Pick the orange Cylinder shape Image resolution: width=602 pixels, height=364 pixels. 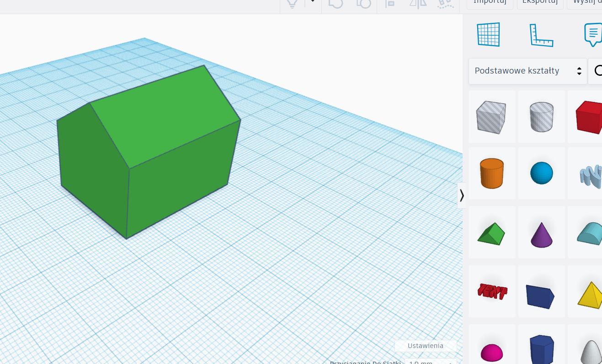pos(492,174)
